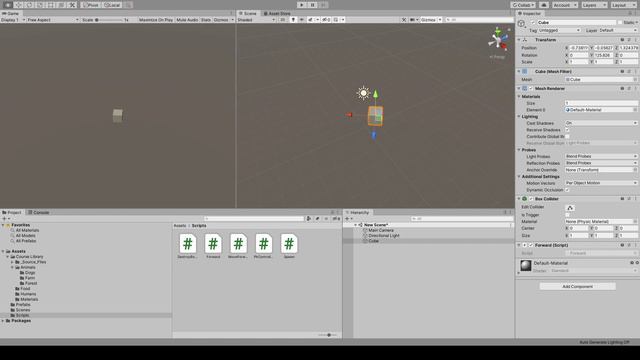Open Cast Shadows dropdown

[x=601, y=123]
